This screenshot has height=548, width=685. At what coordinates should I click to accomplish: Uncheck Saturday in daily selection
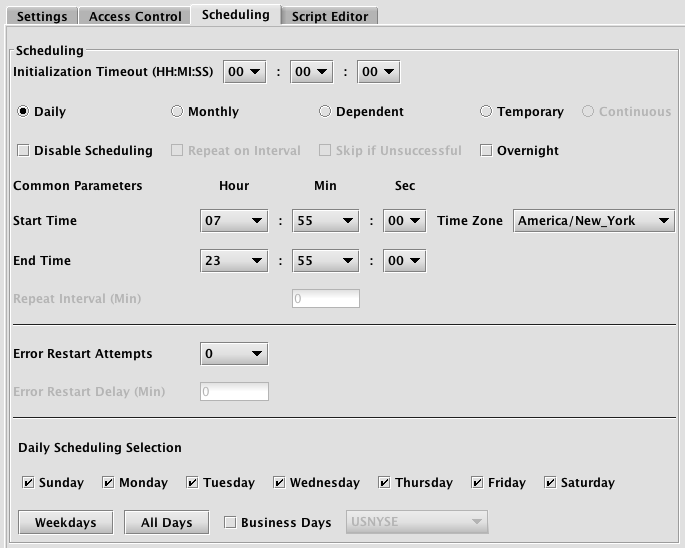550,483
